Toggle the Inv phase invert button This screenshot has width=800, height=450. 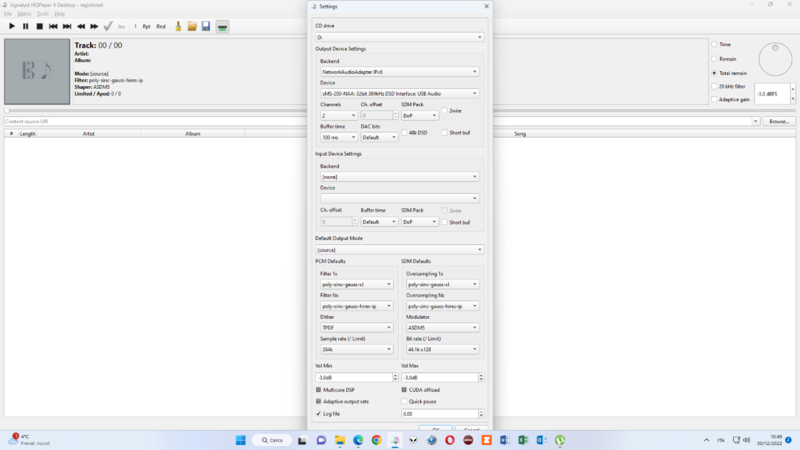point(121,26)
